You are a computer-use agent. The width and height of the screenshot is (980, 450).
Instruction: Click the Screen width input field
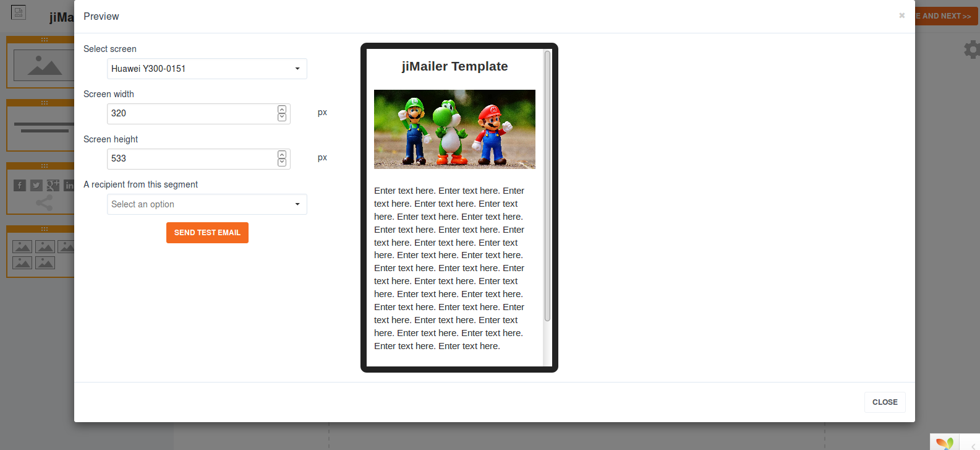(198, 114)
